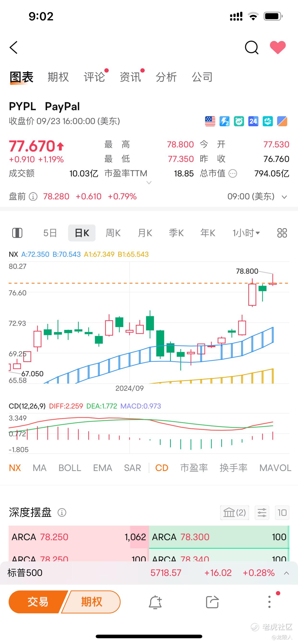Select 季K chart period
Image resolution: width=298 pixels, height=644 pixels.
coord(176,233)
